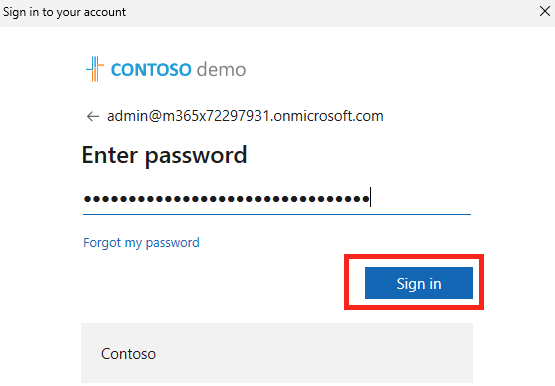Focus the masked password input field
This screenshot has width=555, height=386.
tap(277, 199)
